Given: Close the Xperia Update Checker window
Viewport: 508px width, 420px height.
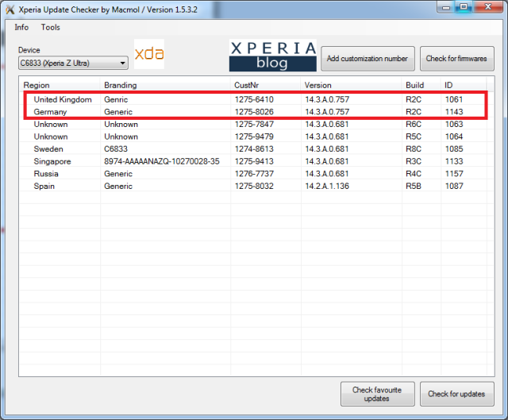Looking at the screenshot, I should coord(488,7).
